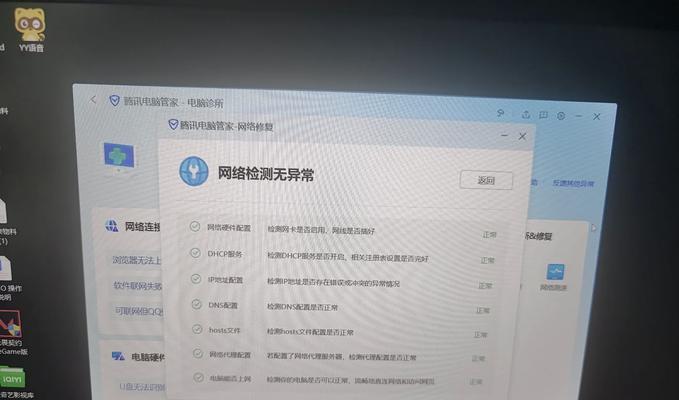Click the feedback chat icon in 电脑诊所 title bar

(543, 115)
